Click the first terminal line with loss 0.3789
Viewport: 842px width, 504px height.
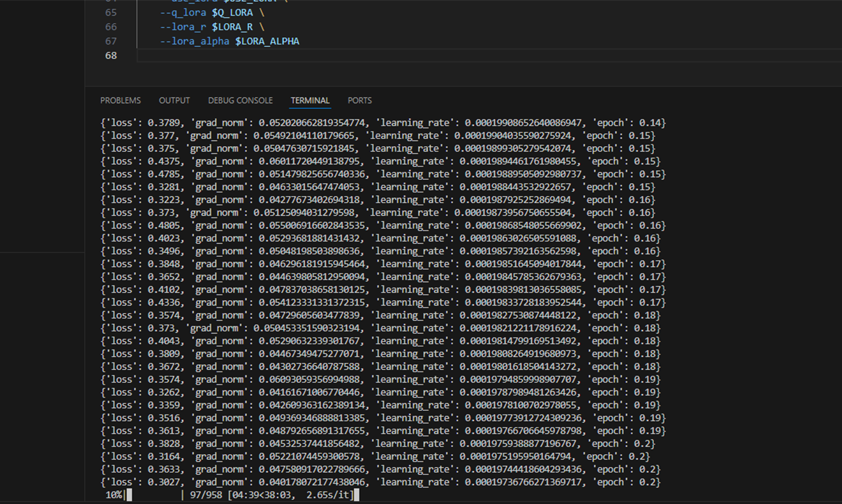(383, 123)
